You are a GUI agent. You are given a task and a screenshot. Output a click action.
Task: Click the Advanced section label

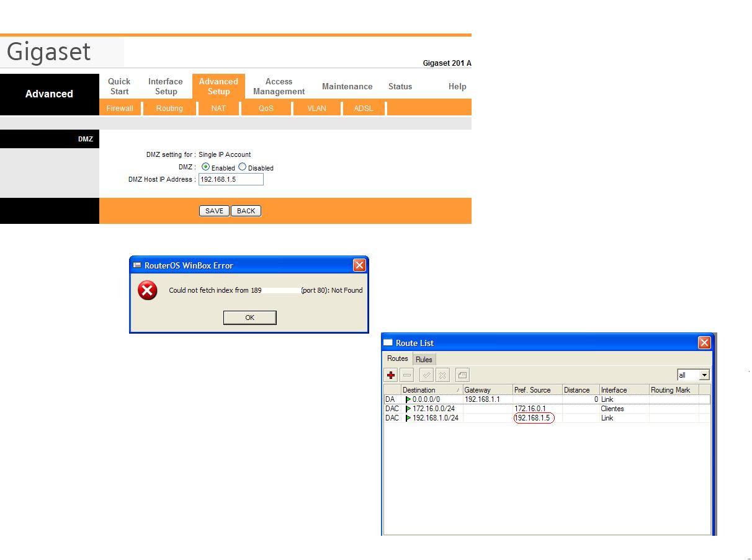click(x=49, y=94)
